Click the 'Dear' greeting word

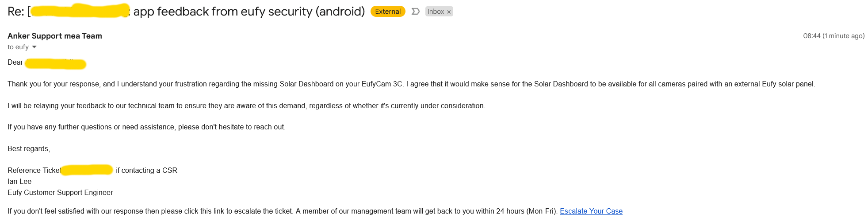(x=15, y=62)
